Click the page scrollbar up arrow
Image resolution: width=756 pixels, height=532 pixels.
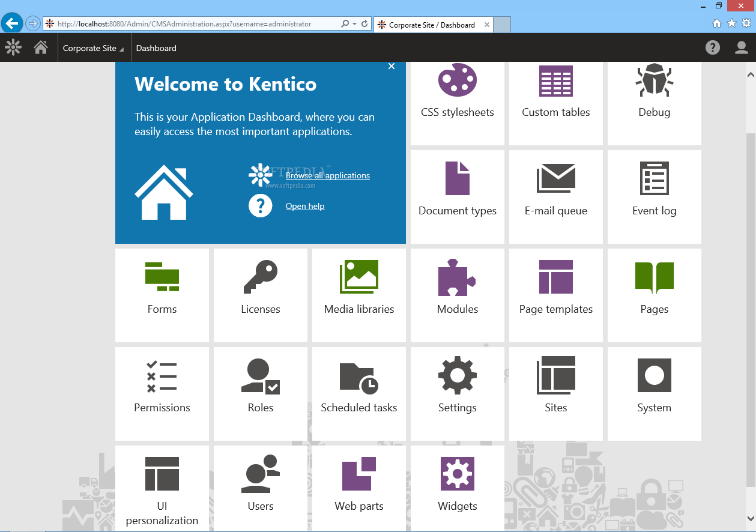[751, 75]
